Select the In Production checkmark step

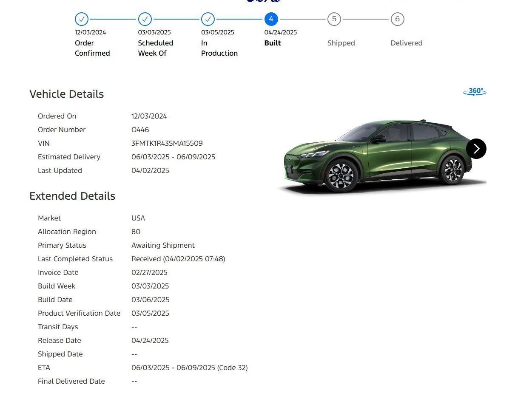(x=208, y=19)
